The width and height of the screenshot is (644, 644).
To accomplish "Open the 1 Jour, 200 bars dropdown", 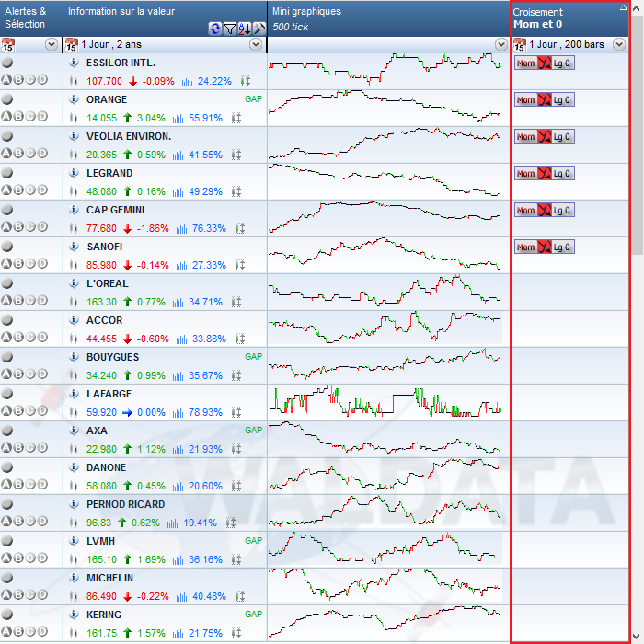I will [619, 44].
